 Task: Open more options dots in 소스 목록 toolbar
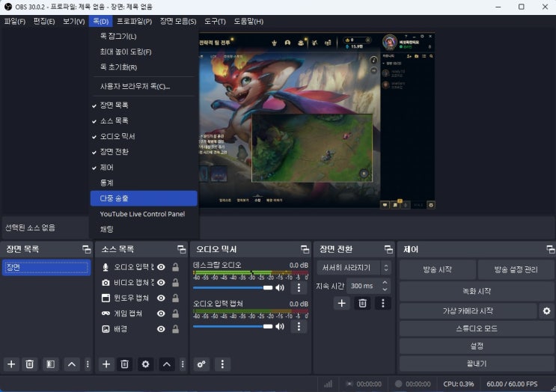click(183, 364)
